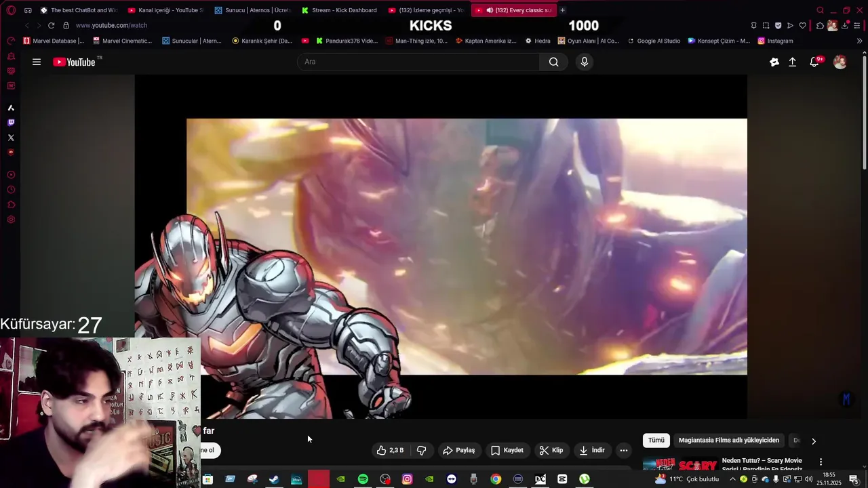This screenshot has width=868, height=488.
Task: Open more actions three-dot menu
Action: click(624, 450)
